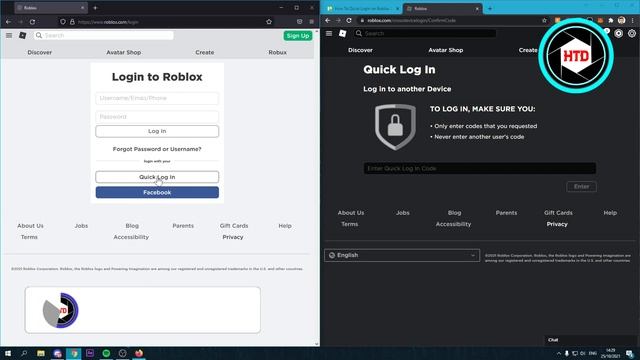Open Terms link in dark window
The height and width of the screenshot is (360, 640).
350,224
